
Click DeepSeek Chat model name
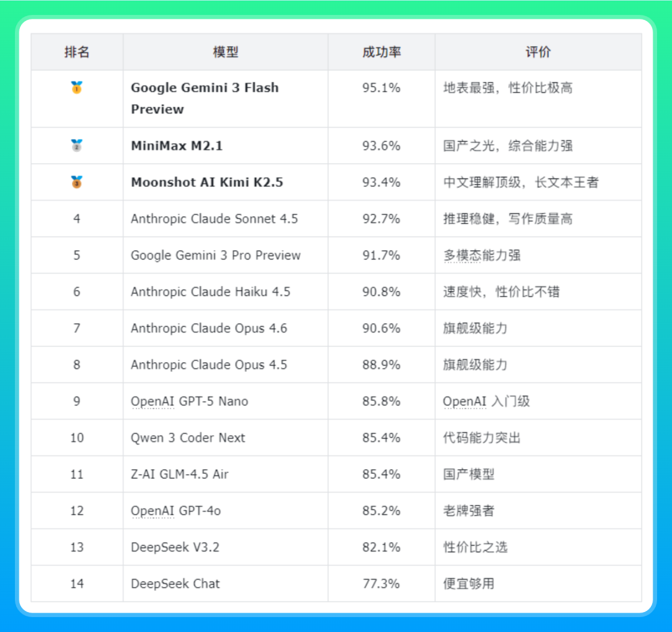175,583
